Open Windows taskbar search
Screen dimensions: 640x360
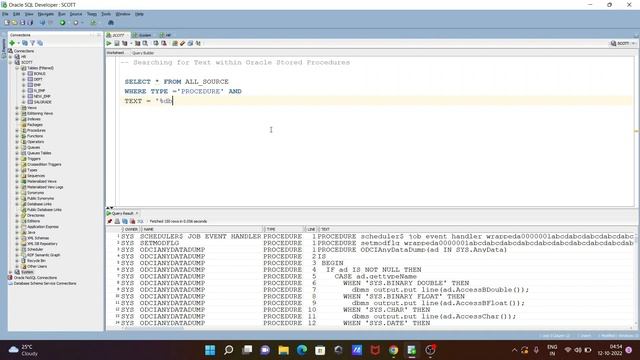229,350
